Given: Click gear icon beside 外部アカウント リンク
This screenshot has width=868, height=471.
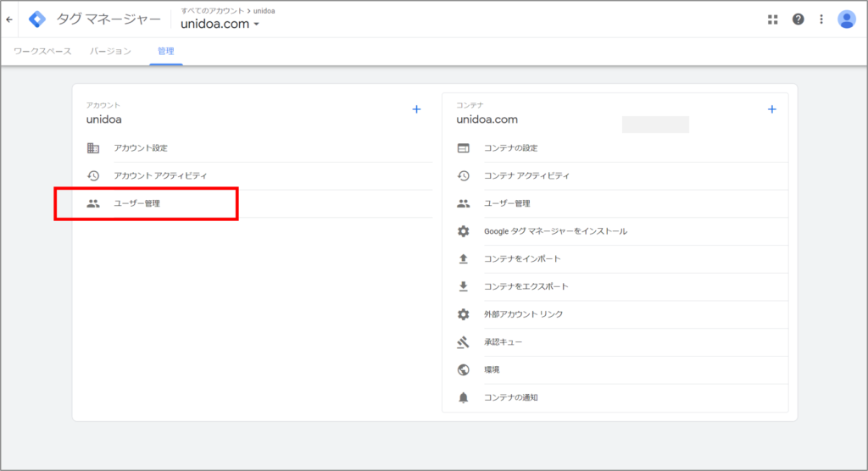Looking at the screenshot, I should (464, 314).
